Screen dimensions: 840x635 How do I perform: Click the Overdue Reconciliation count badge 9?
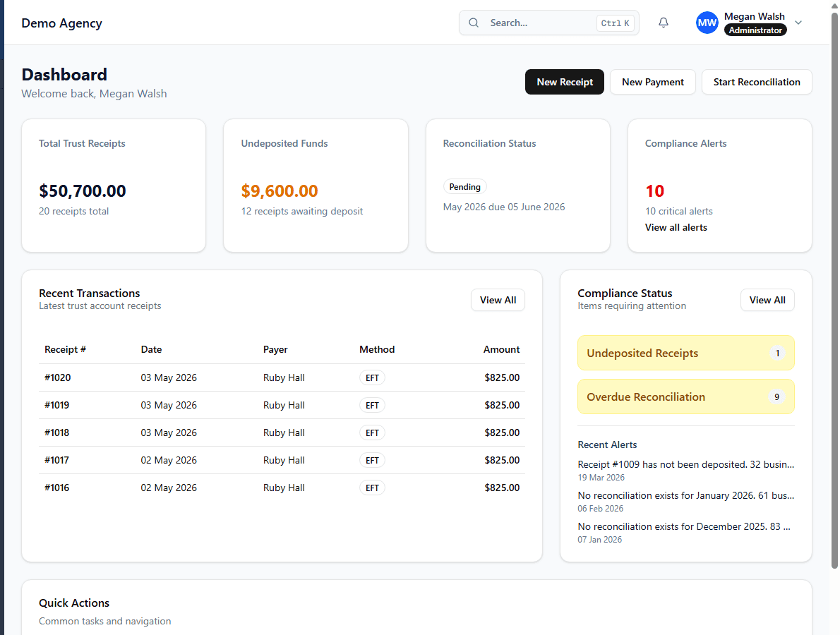[776, 397]
